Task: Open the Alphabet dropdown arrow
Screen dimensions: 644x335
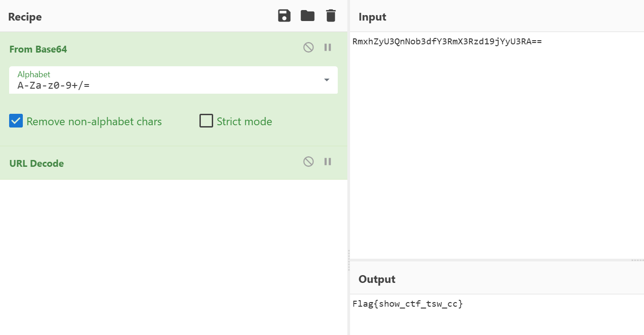Action: click(327, 80)
